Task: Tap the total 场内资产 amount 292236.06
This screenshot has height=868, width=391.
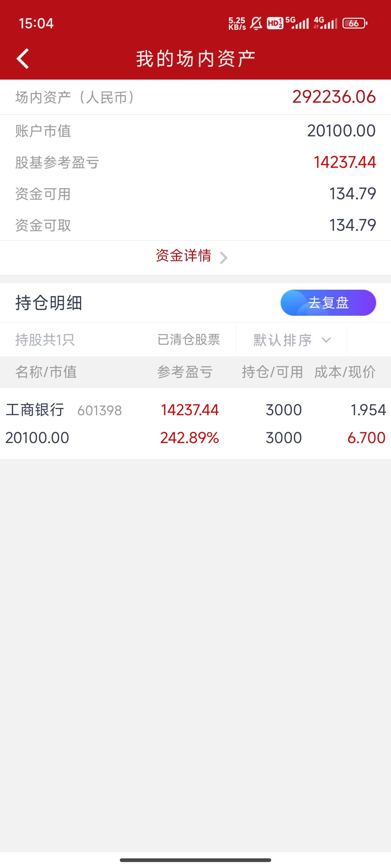Action: [x=334, y=97]
